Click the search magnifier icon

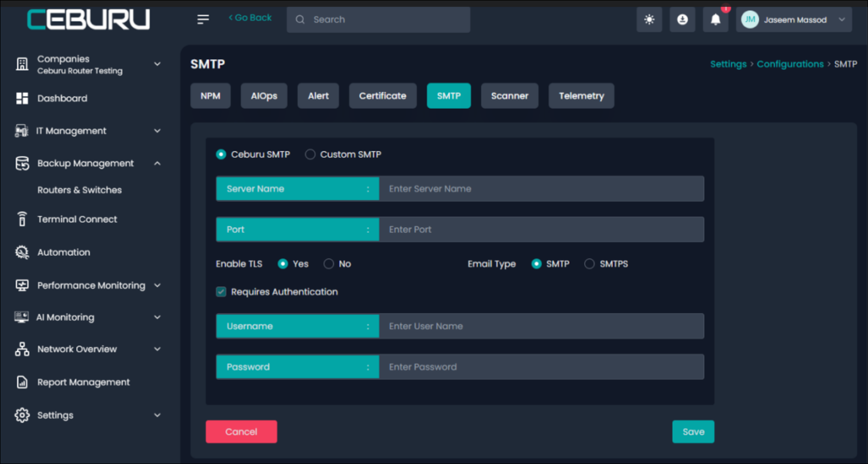tap(300, 20)
